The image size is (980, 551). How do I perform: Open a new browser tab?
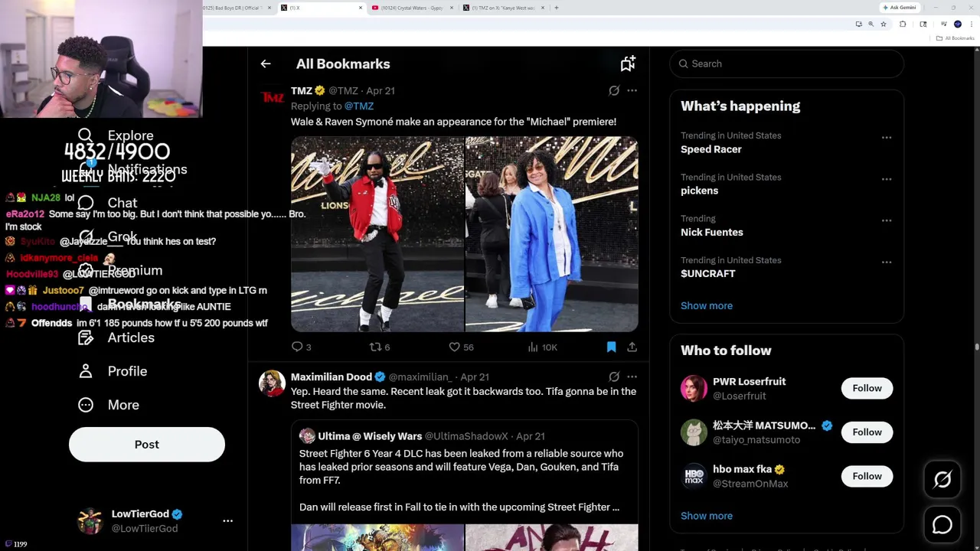[x=557, y=8]
